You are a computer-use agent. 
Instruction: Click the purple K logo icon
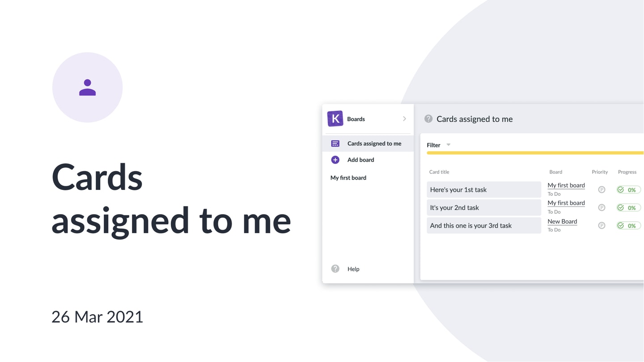coord(335,119)
